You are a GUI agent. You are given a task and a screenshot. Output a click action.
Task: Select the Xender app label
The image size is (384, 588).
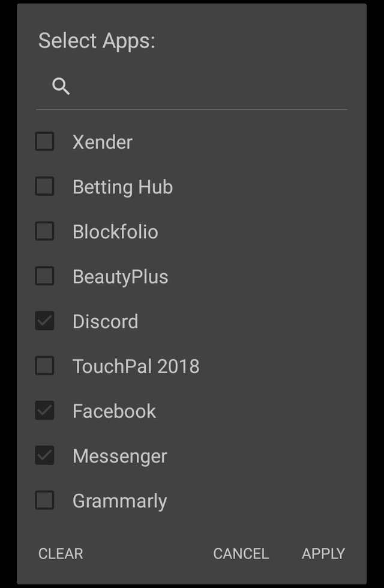coord(102,142)
